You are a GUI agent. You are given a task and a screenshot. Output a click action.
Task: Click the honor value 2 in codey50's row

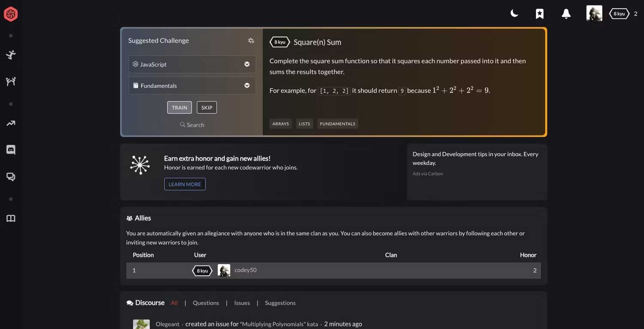tap(535, 270)
